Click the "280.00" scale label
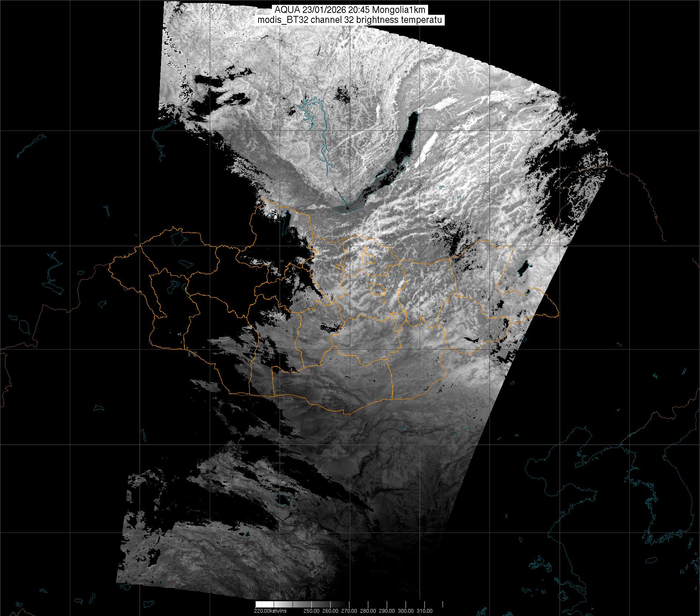The image size is (700, 616). (x=368, y=611)
